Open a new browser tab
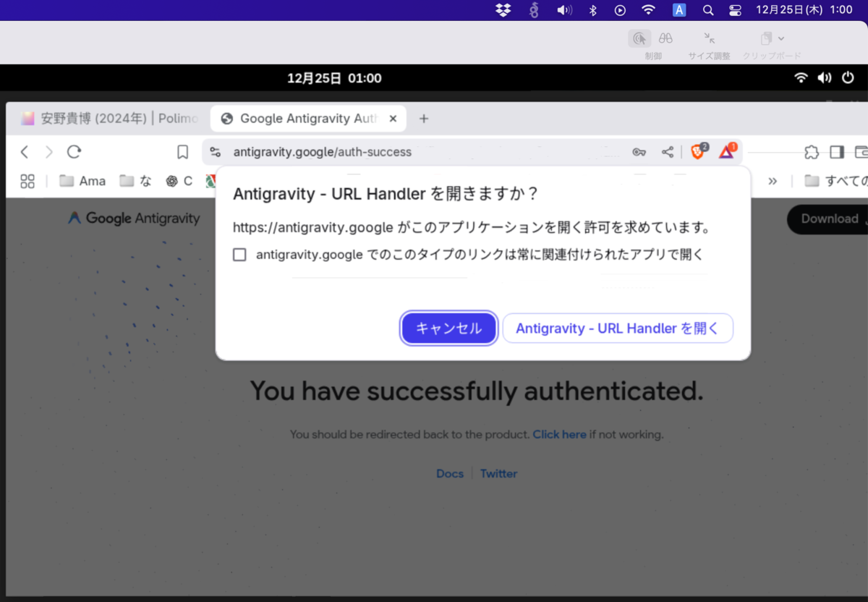Screen dimensions: 868x602 [424, 119]
